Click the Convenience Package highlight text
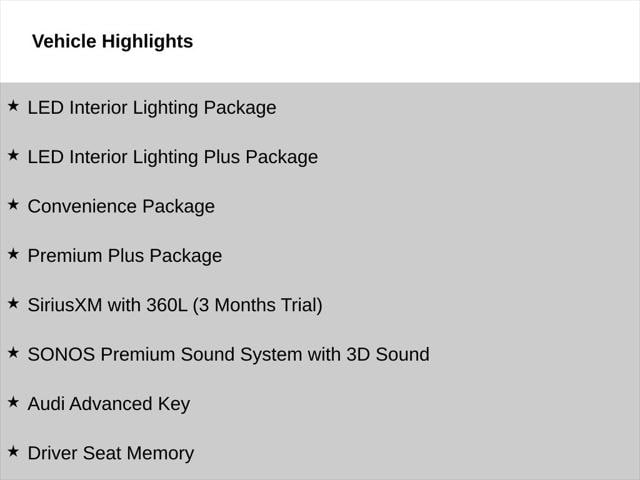Screen dimensions: 640x480 click(121, 207)
